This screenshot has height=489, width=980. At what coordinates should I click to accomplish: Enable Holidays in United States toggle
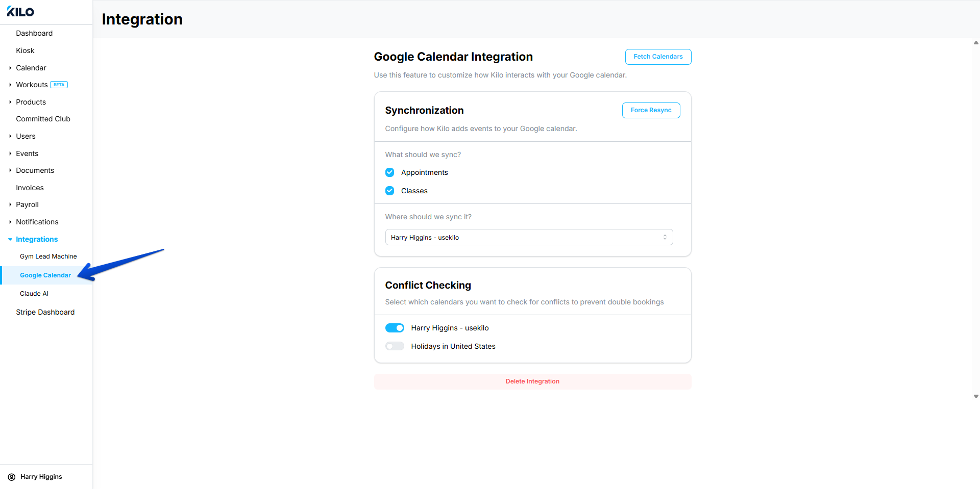tap(395, 346)
